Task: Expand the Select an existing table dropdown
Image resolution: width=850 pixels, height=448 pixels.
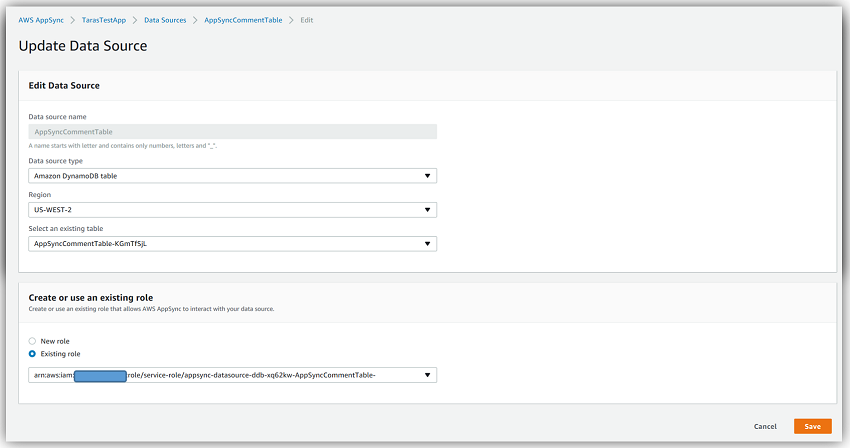Action: pyautogui.click(x=232, y=244)
